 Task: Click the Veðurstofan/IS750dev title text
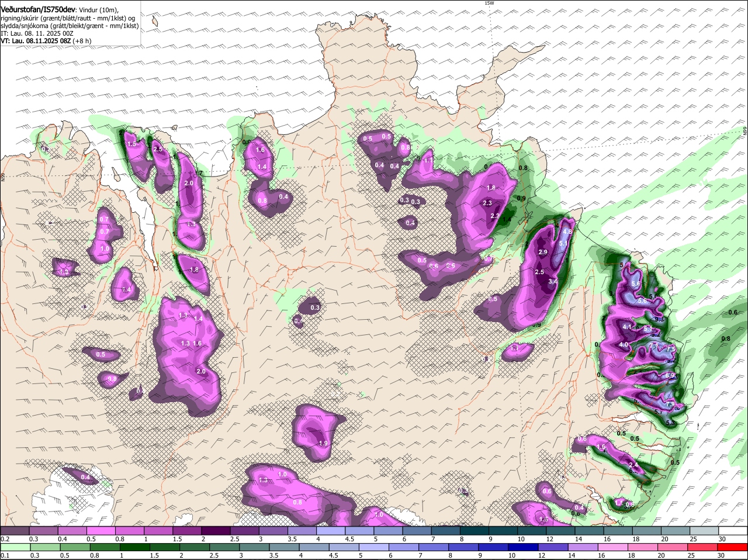(x=38, y=10)
